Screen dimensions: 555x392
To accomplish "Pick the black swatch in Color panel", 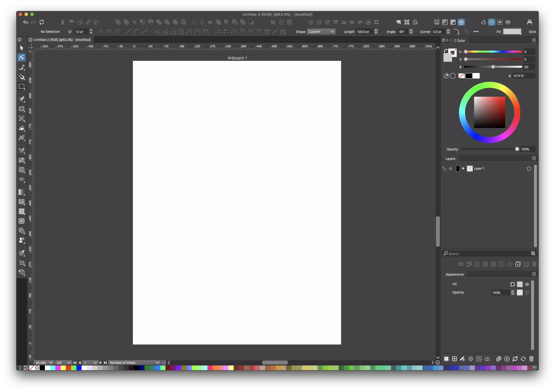I will pyautogui.click(x=469, y=76).
